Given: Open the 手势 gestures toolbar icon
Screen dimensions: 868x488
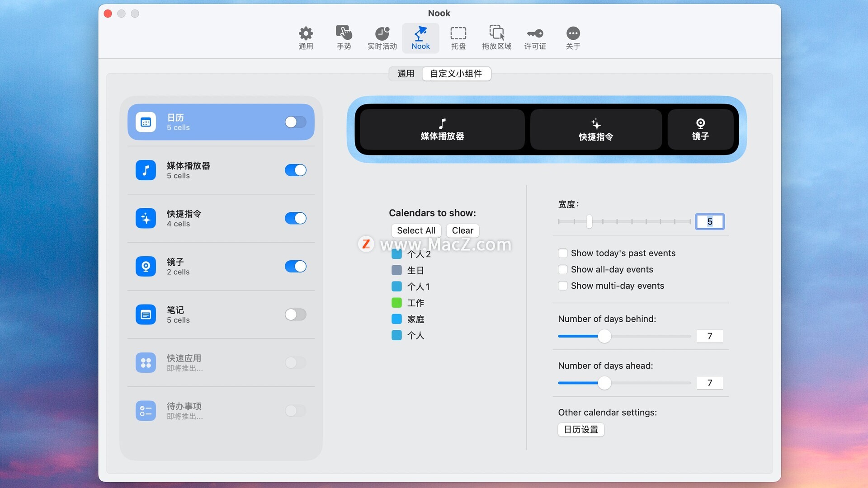Looking at the screenshot, I should (x=344, y=38).
